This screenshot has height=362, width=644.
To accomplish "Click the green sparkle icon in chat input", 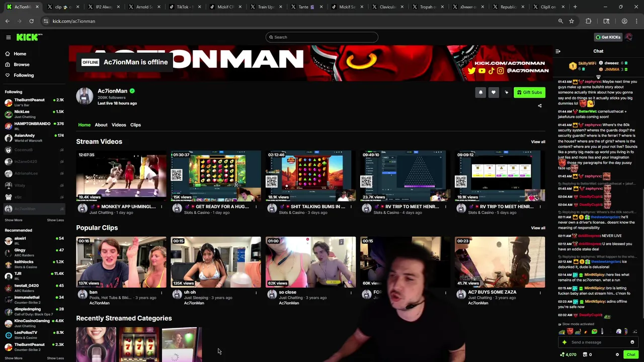I will pyautogui.click(x=565, y=342).
